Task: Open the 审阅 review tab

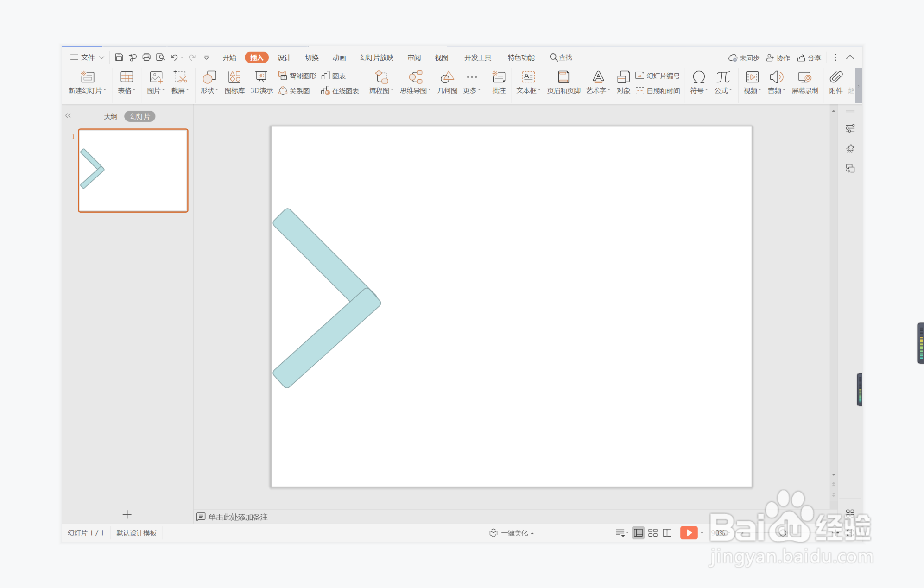Action: [414, 57]
